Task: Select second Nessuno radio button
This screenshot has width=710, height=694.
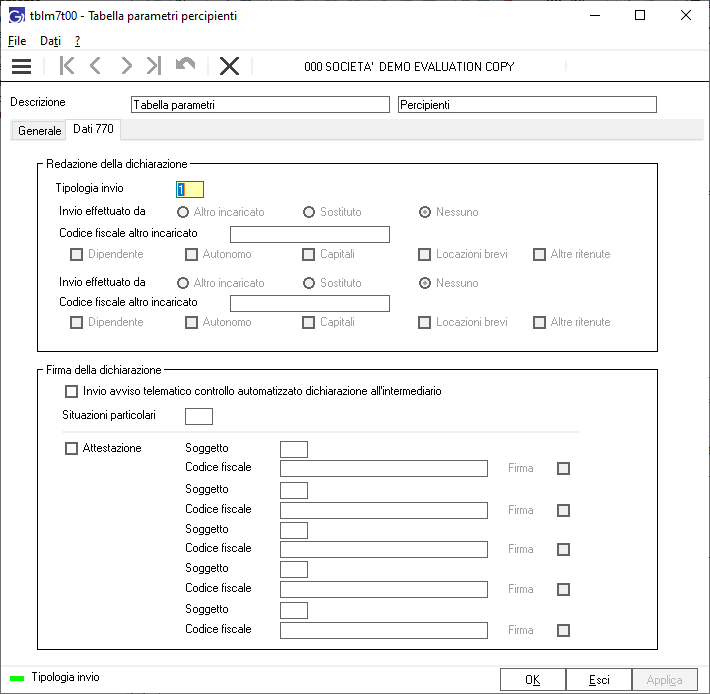Action: click(x=425, y=283)
